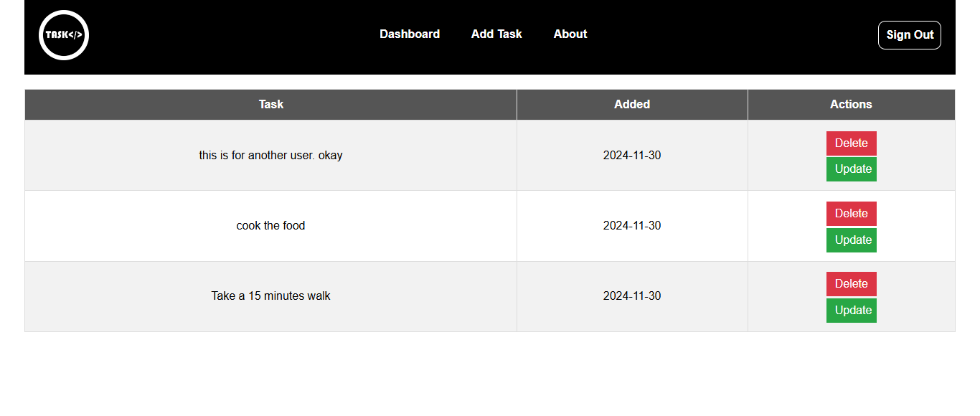
Task: Open the About page link
Action: [x=570, y=34]
